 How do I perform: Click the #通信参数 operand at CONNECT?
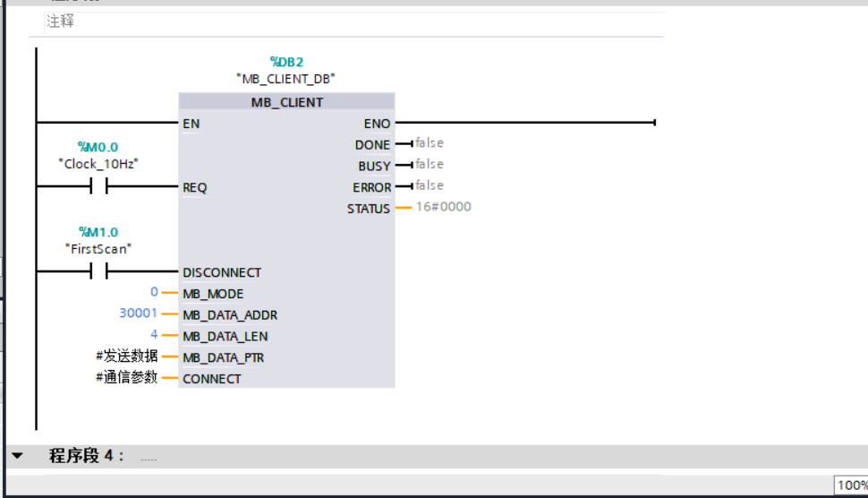click(126, 378)
